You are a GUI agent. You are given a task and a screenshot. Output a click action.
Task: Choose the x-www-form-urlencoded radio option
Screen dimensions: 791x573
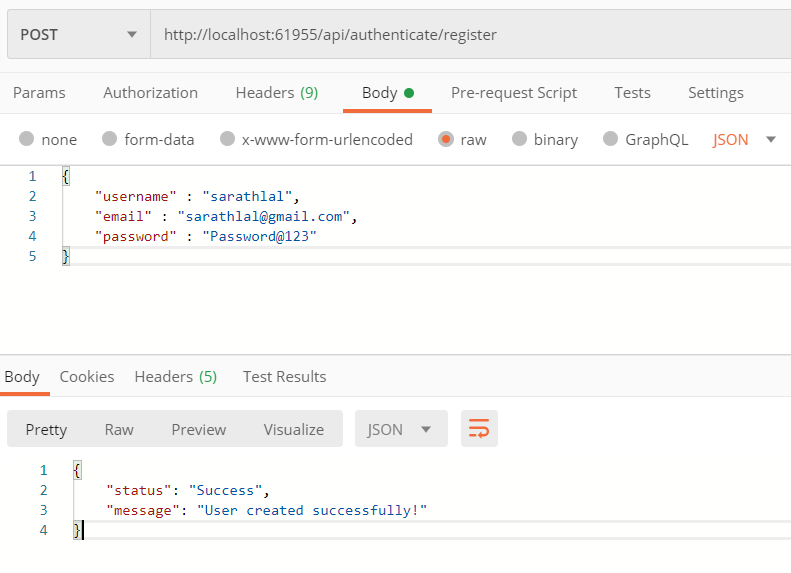coord(228,139)
